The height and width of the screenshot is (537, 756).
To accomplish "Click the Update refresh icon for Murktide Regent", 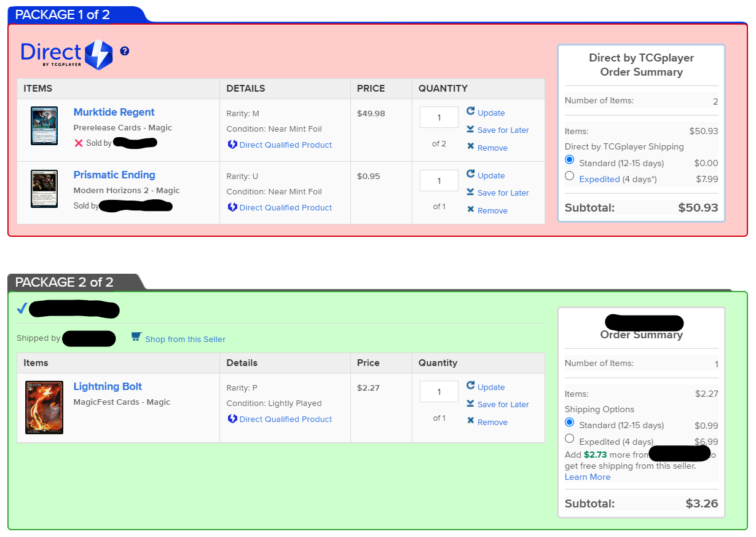I will click(x=471, y=111).
